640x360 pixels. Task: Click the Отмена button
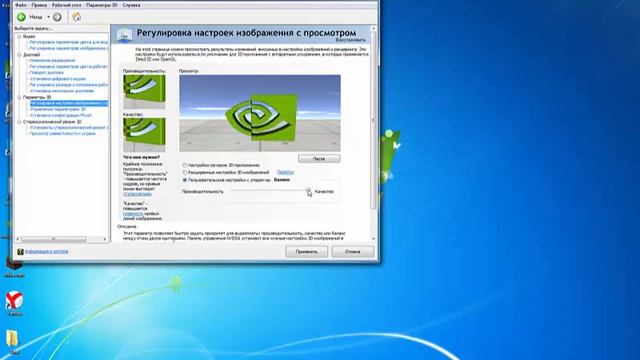point(352,252)
